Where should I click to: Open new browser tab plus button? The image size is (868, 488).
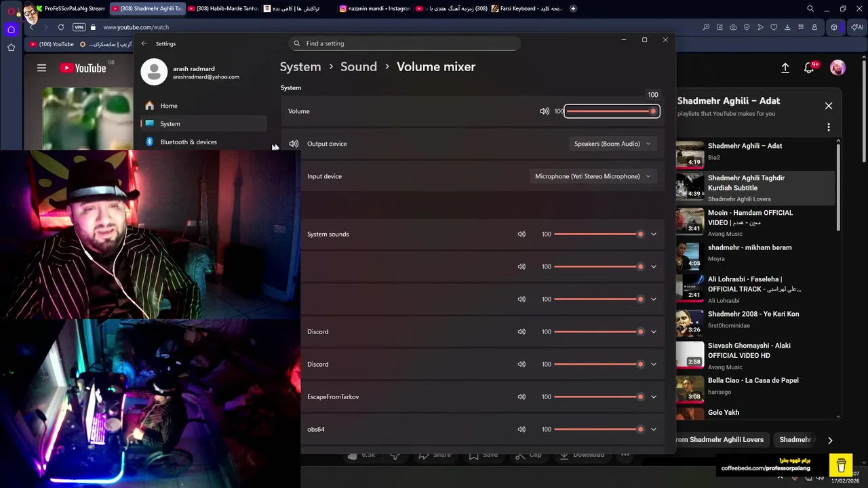click(x=573, y=9)
